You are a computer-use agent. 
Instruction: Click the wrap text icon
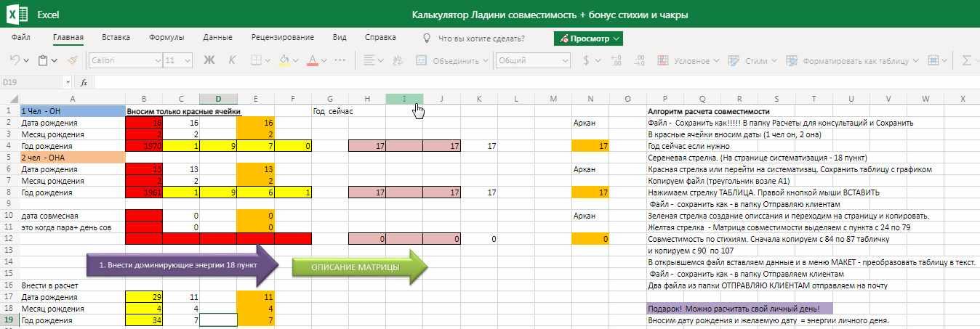pos(397,61)
